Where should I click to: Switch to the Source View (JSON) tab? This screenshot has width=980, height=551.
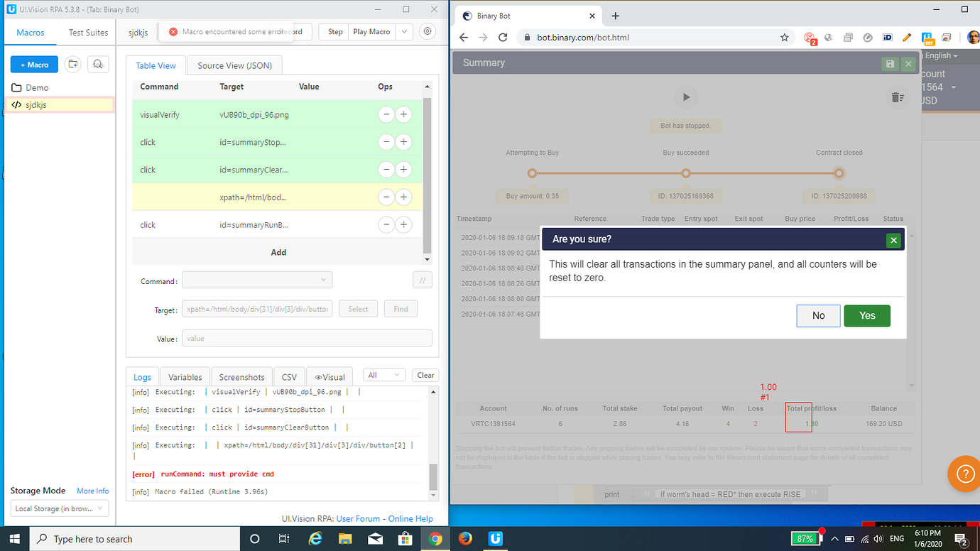[234, 65]
